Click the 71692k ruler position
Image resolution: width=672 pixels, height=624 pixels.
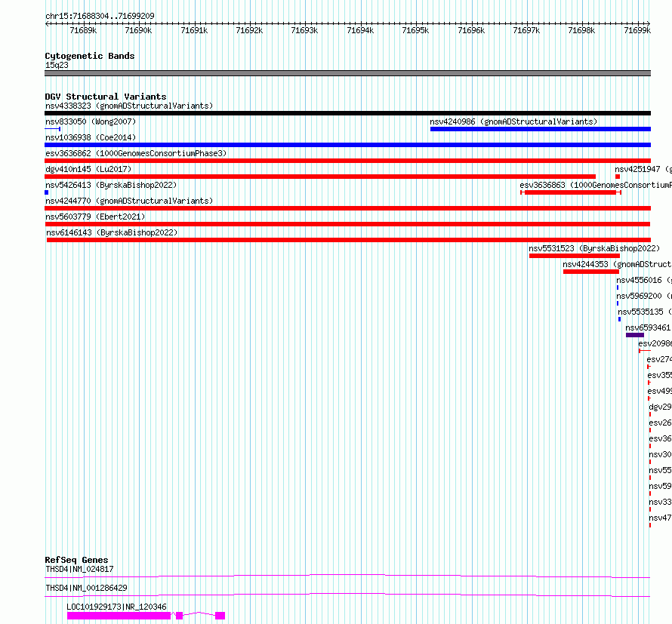[x=249, y=30]
